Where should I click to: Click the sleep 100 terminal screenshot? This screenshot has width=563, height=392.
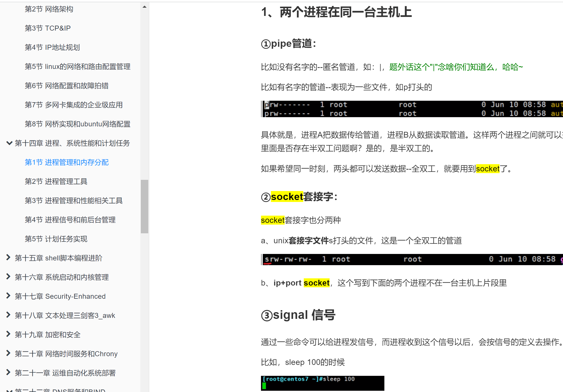click(322, 383)
